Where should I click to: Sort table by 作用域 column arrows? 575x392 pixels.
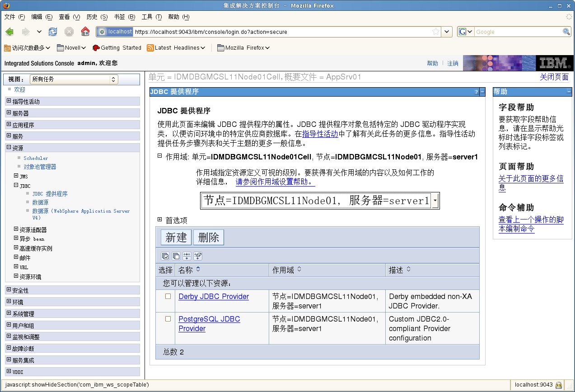click(x=299, y=269)
